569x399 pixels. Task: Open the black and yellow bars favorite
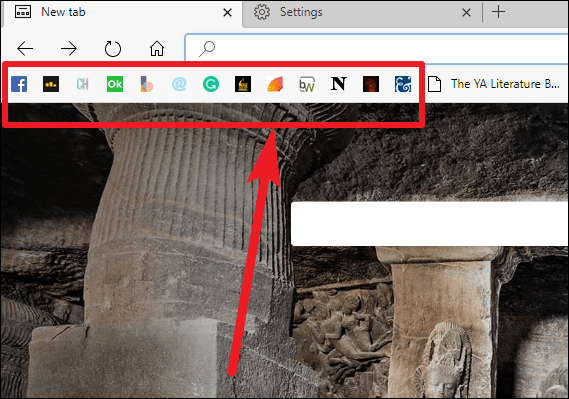(x=51, y=84)
